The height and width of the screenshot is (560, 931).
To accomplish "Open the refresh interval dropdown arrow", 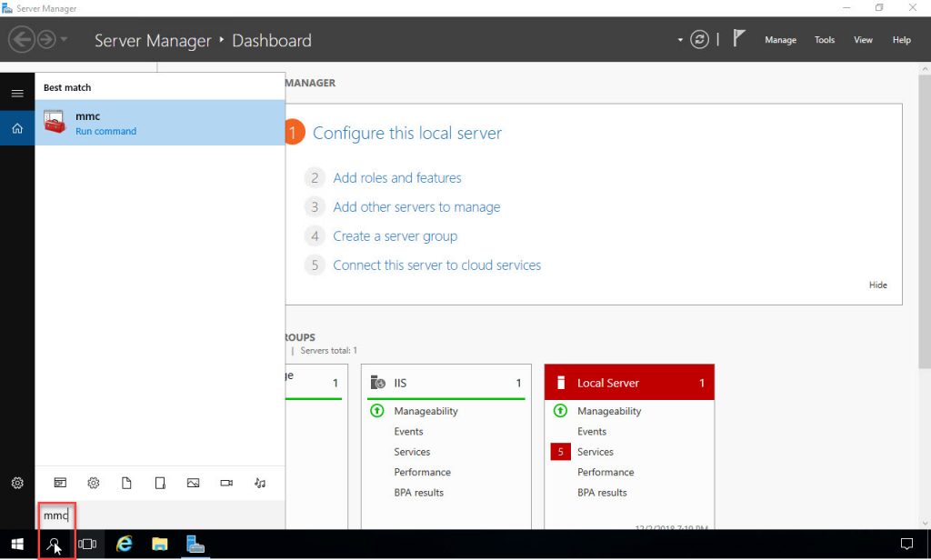I will click(678, 39).
